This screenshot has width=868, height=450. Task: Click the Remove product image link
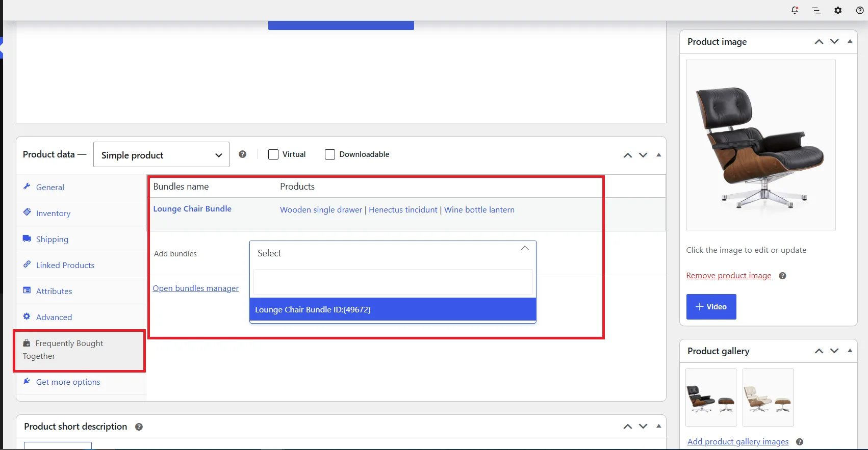[x=729, y=276]
